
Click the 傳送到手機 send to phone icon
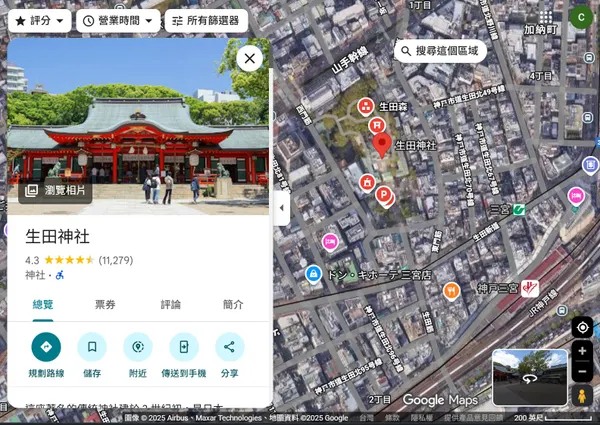(184, 347)
